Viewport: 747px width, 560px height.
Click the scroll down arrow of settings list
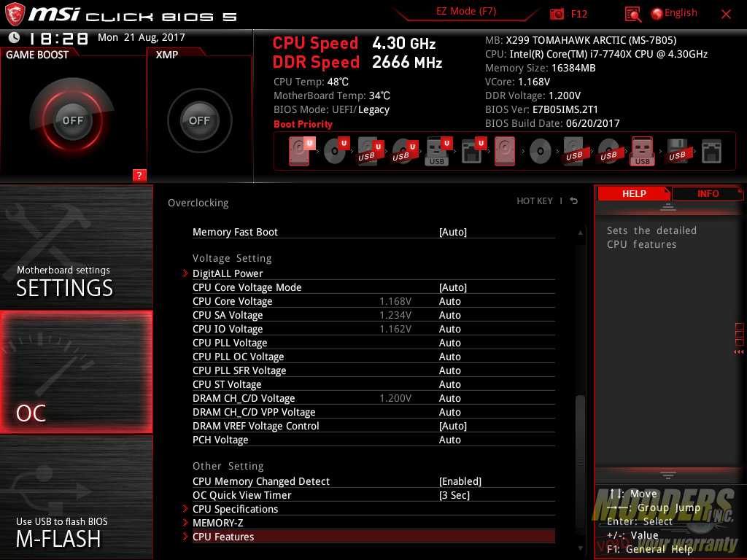coord(580,548)
